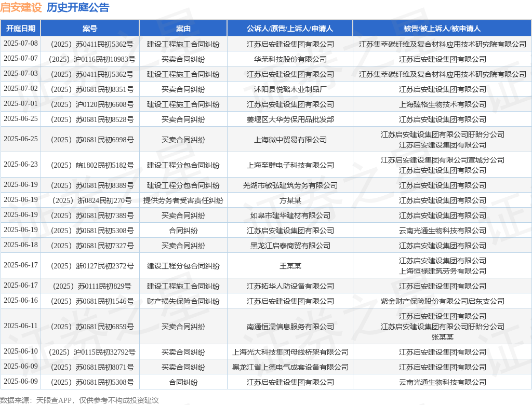Click case number （2025）苏0681民初1546号
This screenshot has width=532, height=405.
click(x=90, y=301)
